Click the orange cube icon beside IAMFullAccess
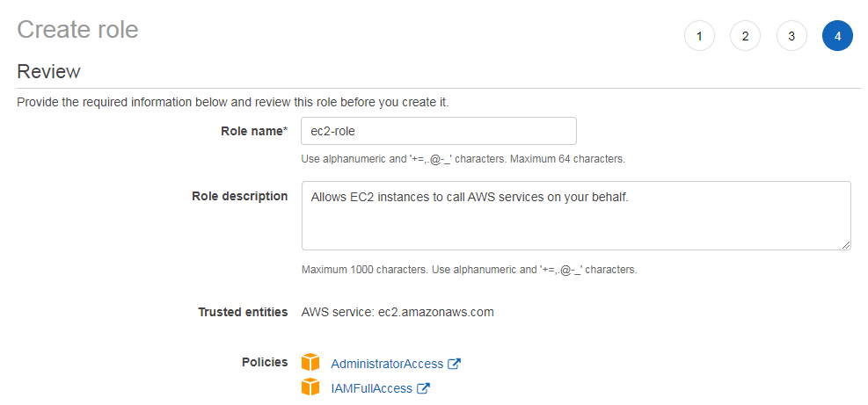The width and height of the screenshot is (868, 405). pos(310,387)
